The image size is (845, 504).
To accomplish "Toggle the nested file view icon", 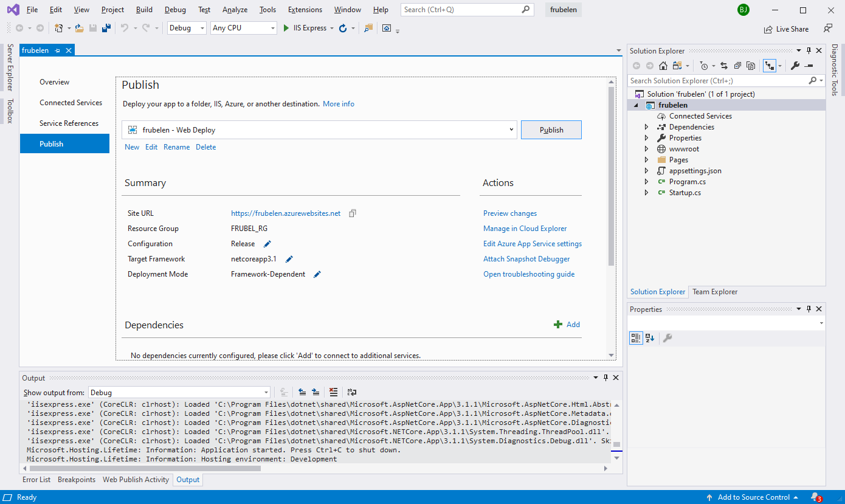I will point(770,66).
